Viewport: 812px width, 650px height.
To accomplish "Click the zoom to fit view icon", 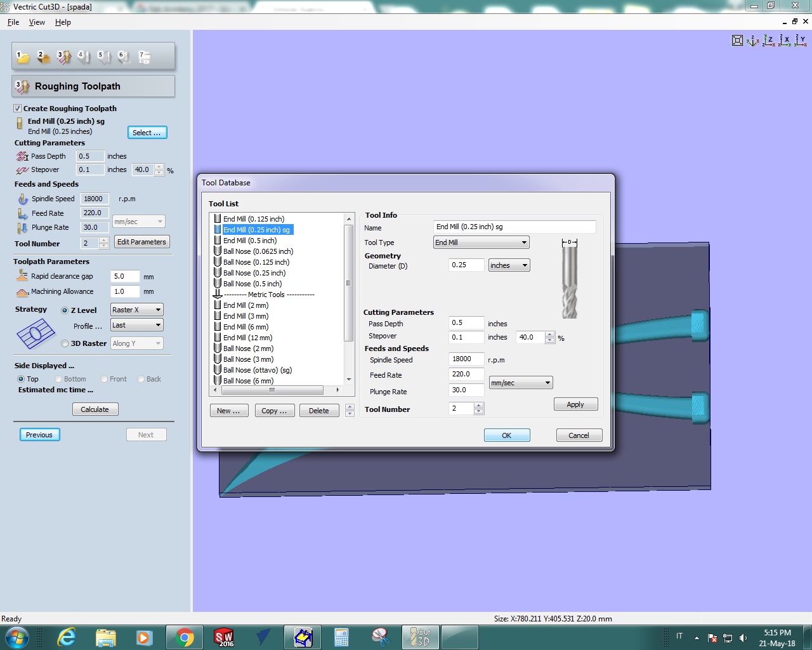I will [737, 41].
